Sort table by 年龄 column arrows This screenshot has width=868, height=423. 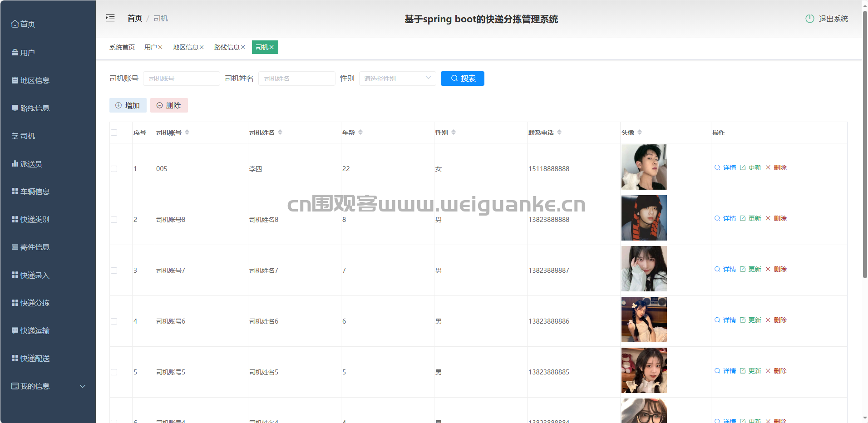[x=360, y=133]
